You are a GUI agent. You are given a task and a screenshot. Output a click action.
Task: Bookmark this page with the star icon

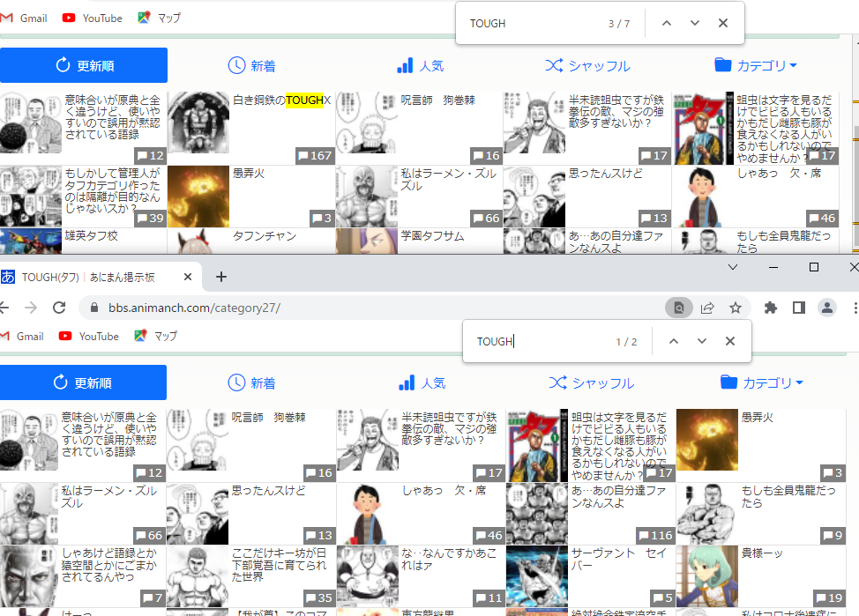735,308
